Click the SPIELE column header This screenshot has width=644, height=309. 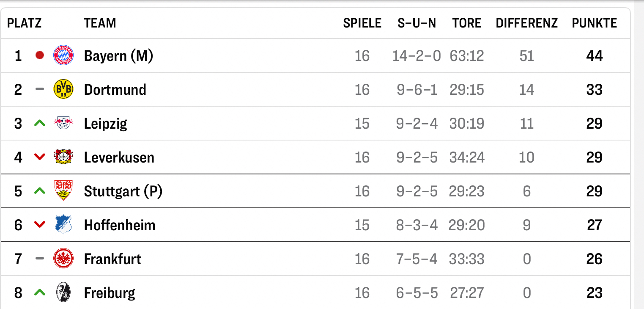[362, 23]
